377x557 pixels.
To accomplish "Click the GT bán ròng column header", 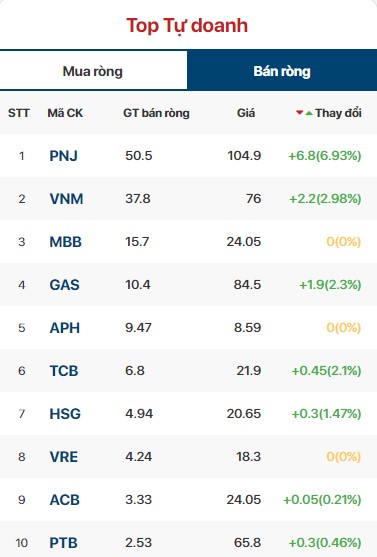I will (156, 113).
